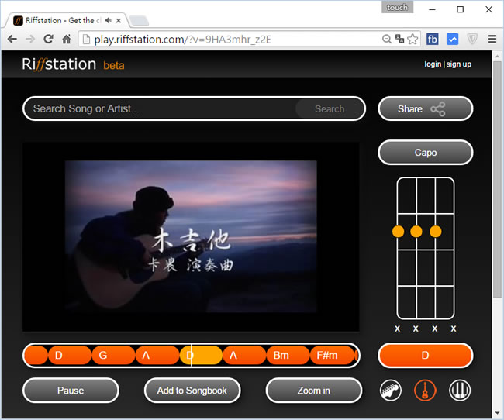This screenshot has width=504, height=420.
Task: Jump to the G chord in timeline
Action: [x=113, y=356]
